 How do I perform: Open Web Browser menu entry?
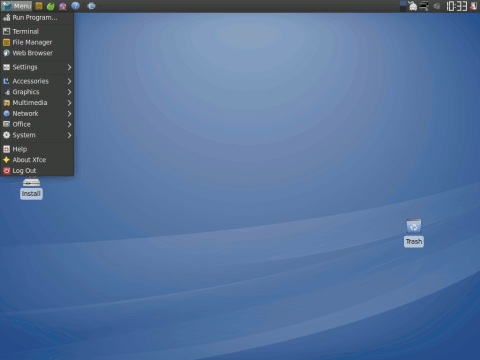coord(37,53)
